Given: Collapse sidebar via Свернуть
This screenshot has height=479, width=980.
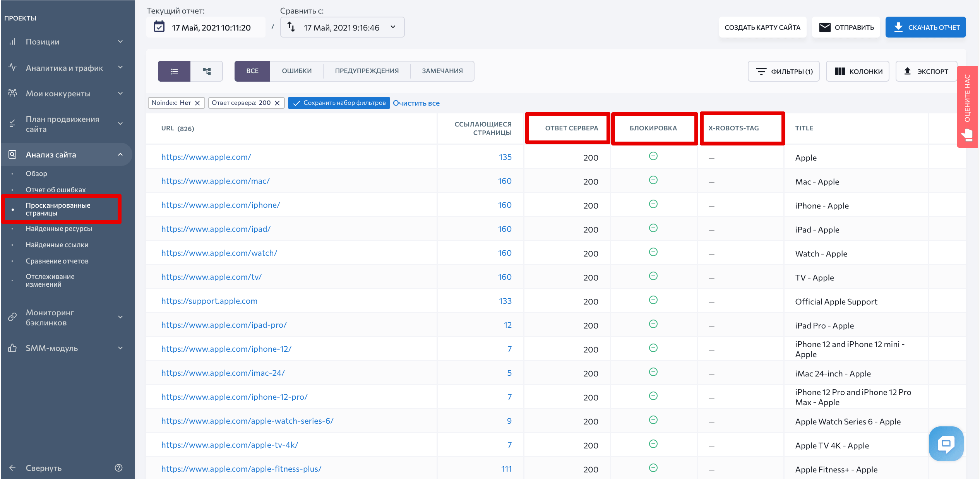Looking at the screenshot, I should point(43,468).
